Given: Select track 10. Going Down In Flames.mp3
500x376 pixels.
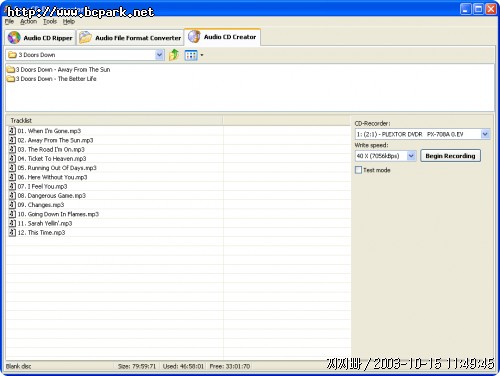Looking at the screenshot, I should pos(58,214).
